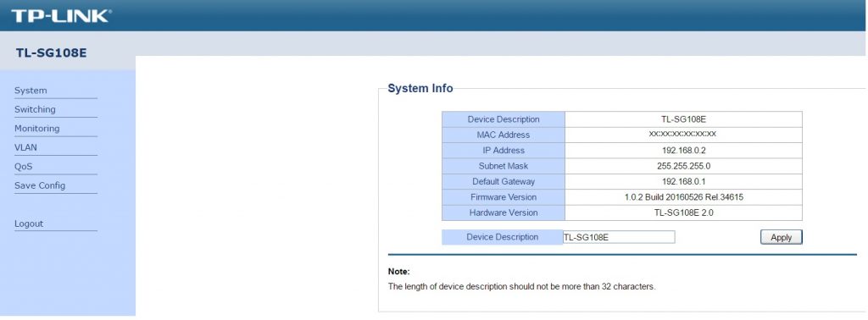Click the Apply button
Viewport: 868px width, 320px height.
(781, 237)
